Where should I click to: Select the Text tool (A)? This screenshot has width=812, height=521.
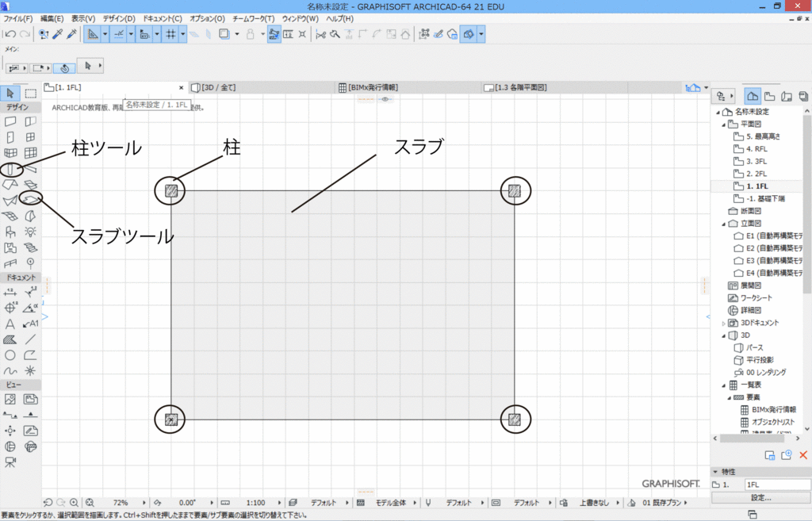(10, 324)
